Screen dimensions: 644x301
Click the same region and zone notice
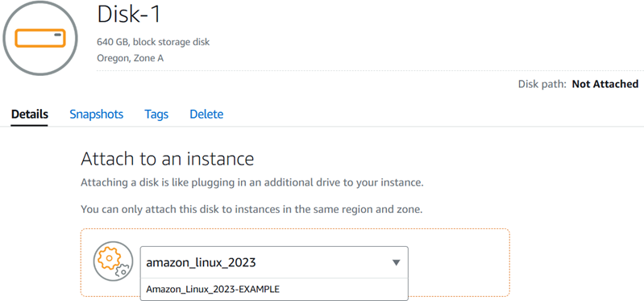tap(251, 209)
